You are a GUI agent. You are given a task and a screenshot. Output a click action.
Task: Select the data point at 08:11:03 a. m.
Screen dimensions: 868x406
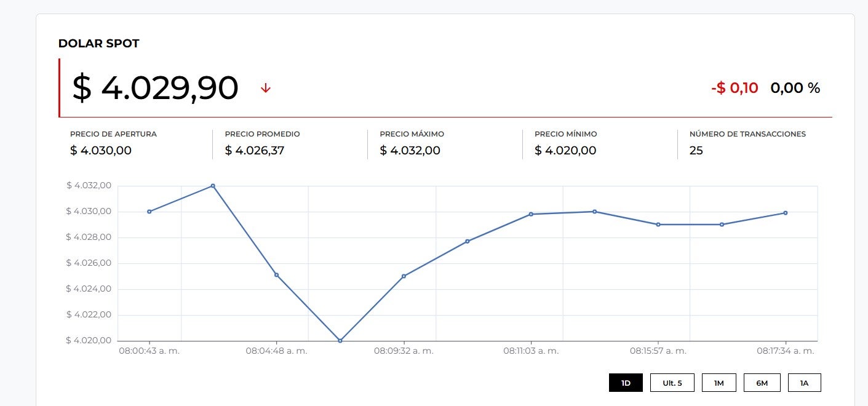click(531, 214)
